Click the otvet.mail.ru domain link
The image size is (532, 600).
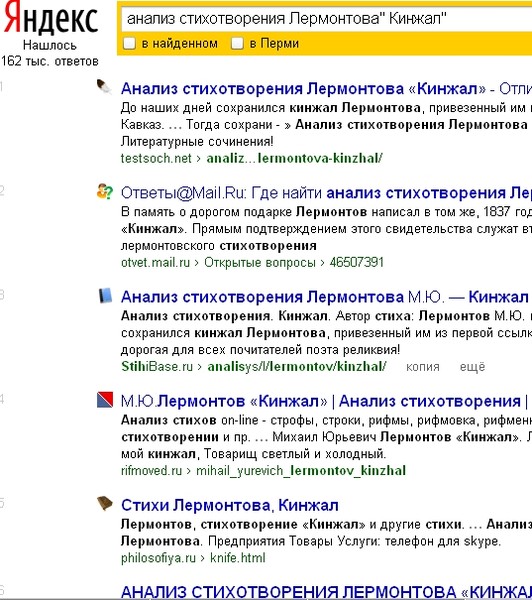[155, 262]
